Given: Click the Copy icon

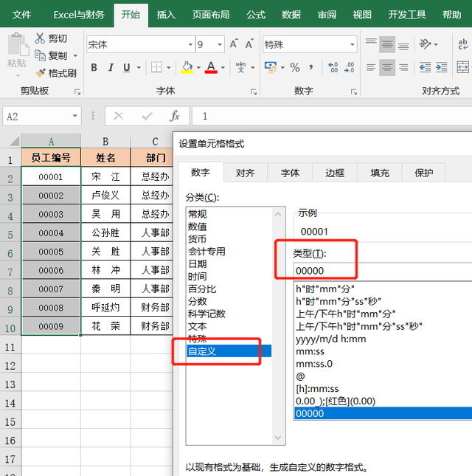Looking at the screenshot, I should tap(40, 55).
